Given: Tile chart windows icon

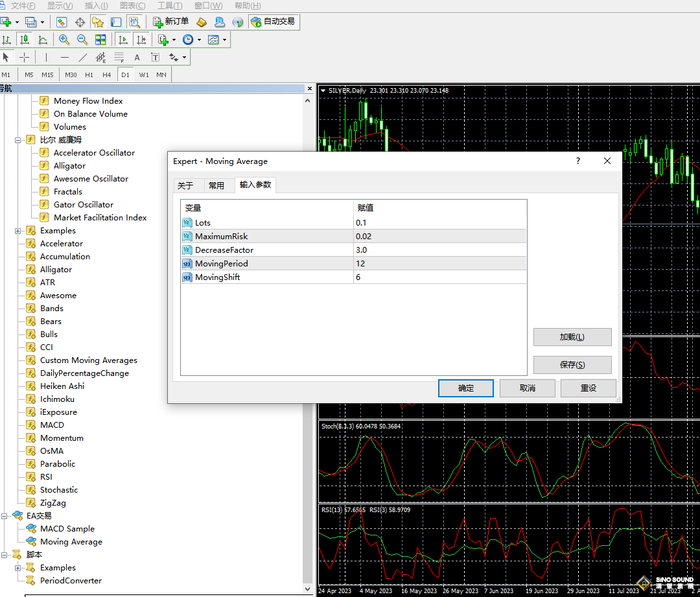Looking at the screenshot, I should click(100, 40).
